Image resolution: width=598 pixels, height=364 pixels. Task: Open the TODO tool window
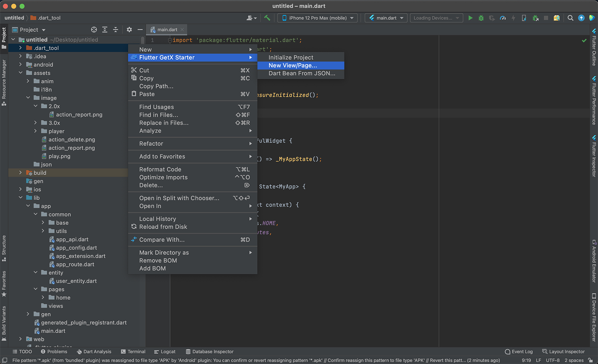[x=22, y=352]
